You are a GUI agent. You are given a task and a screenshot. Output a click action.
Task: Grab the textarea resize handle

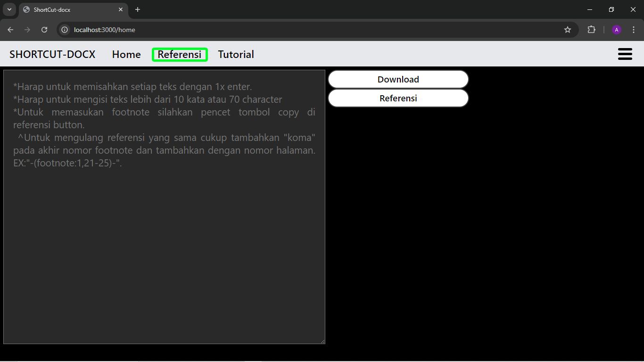coord(322,341)
